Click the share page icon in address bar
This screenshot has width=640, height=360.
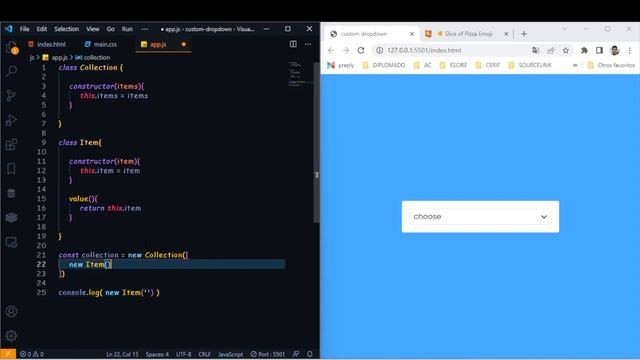tap(551, 50)
